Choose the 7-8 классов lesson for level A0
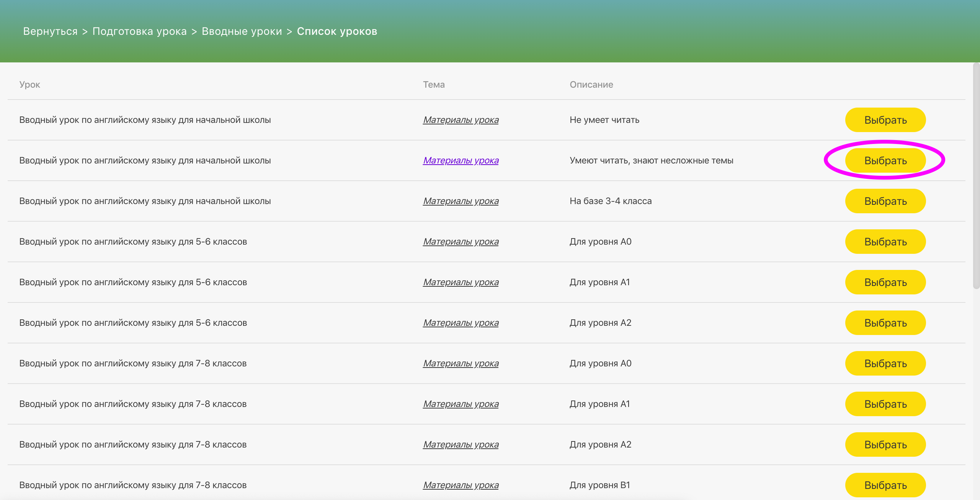Viewport: 980px width, 500px height. pos(885,363)
